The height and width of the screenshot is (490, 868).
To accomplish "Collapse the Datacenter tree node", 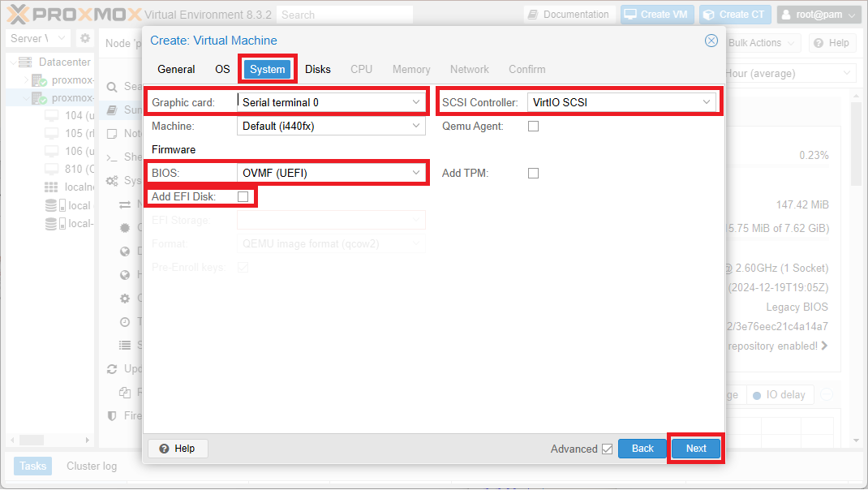I will (13, 62).
